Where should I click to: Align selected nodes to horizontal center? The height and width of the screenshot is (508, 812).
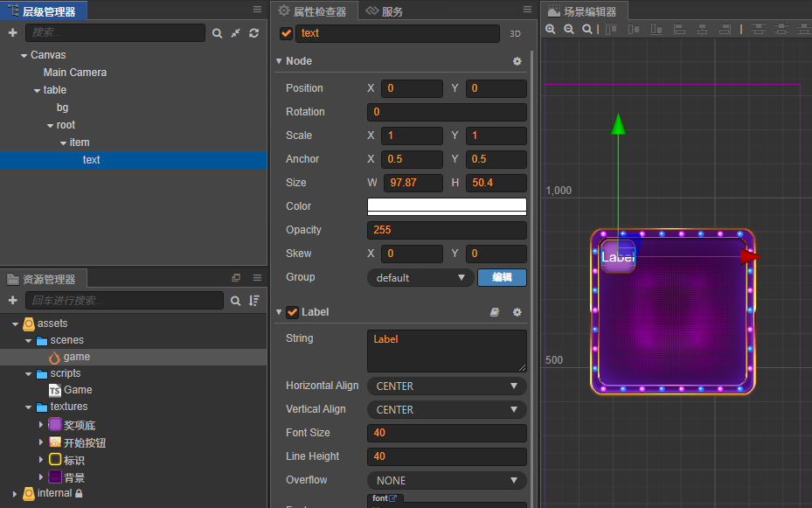pyautogui.click(x=702, y=30)
